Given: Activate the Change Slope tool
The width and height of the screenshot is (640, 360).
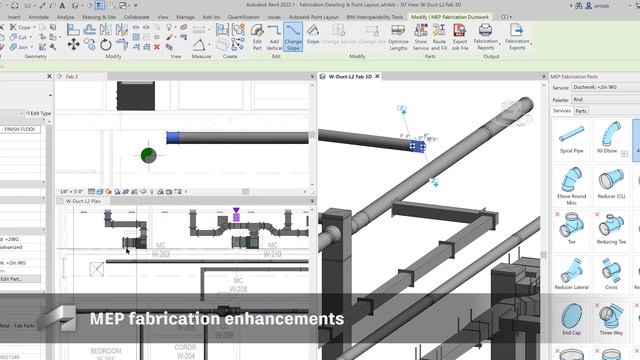Looking at the screenshot, I should pyautogui.click(x=293, y=37).
